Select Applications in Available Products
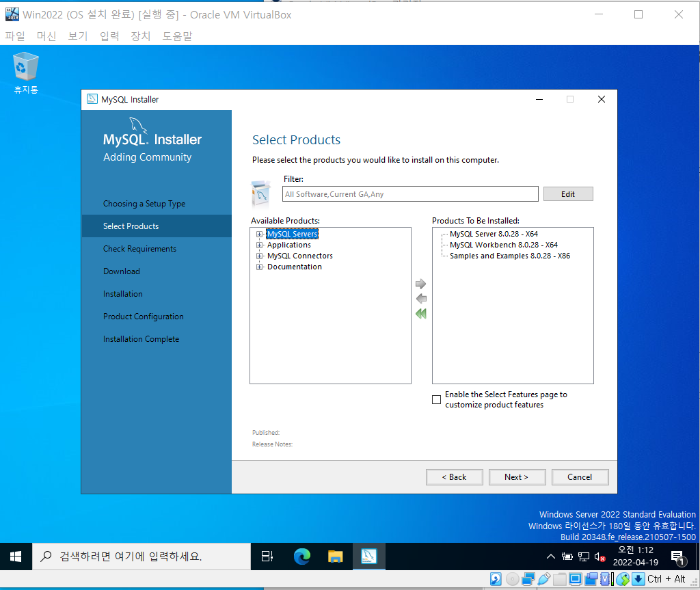The height and width of the screenshot is (590, 700). tap(289, 245)
